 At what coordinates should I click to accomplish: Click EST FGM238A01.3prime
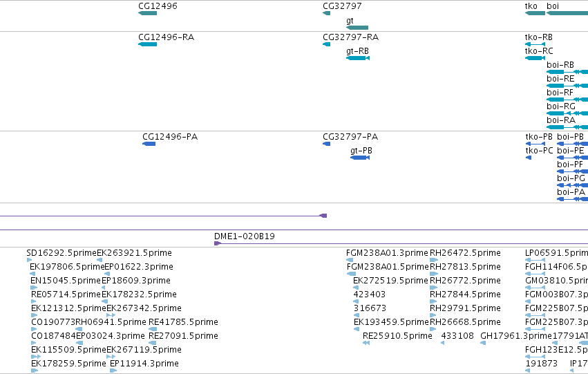pyautogui.click(x=387, y=253)
